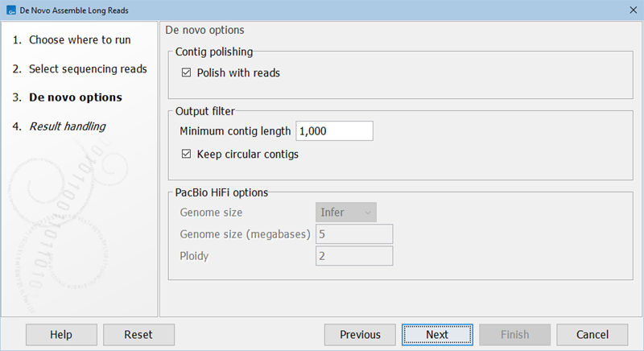Click the Genome size megabases field
This screenshot has width=644, height=351.
point(353,234)
